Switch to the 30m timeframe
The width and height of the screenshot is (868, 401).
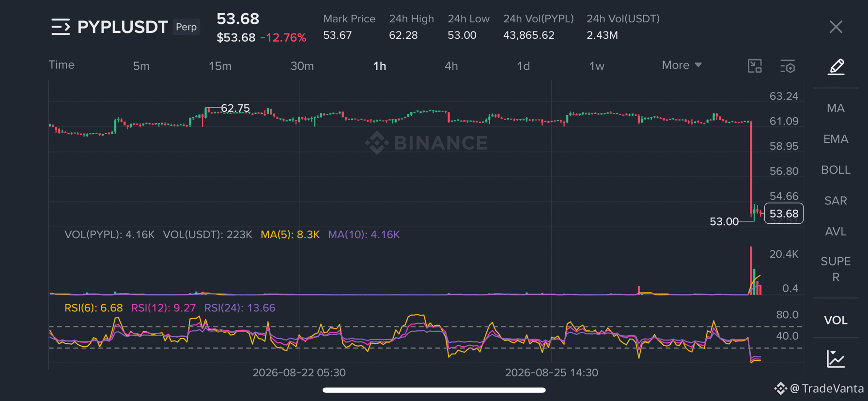click(302, 66)
